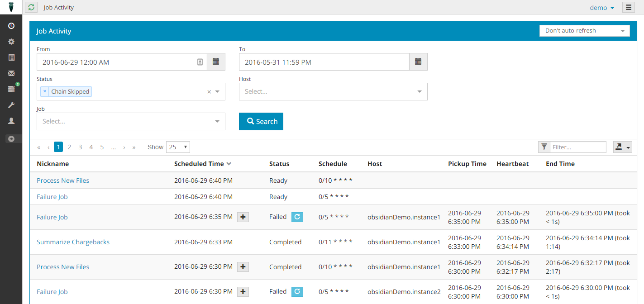Open the To date calendar picker

click(418, 62)
